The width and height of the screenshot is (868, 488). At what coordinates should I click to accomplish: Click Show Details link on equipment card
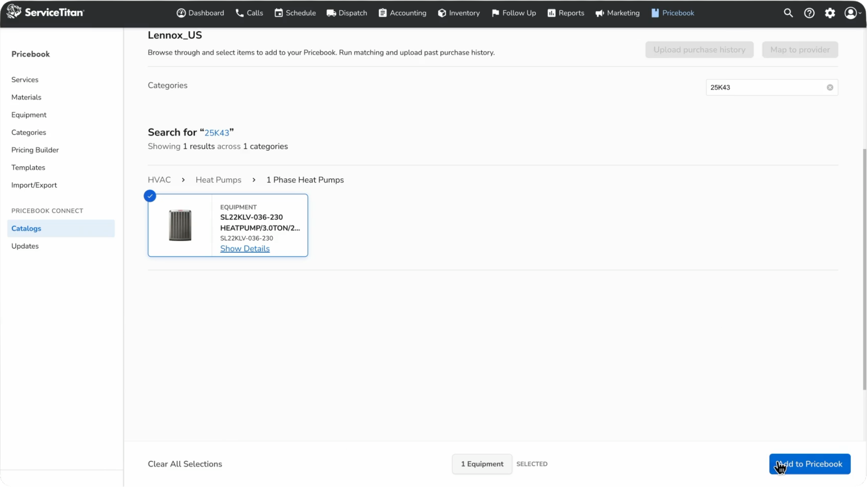tap(245, 249)
